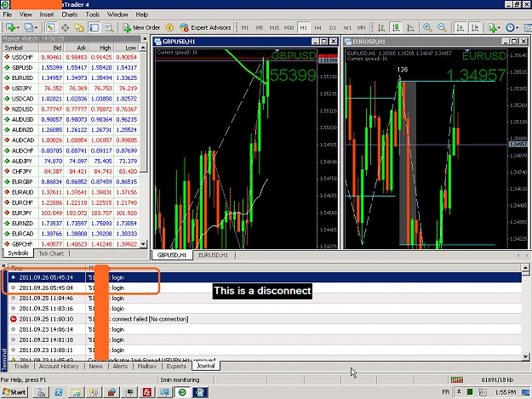Select the GBPUSD,H1 chart tab
Screen dimensions: 532x399
(172, 255)
